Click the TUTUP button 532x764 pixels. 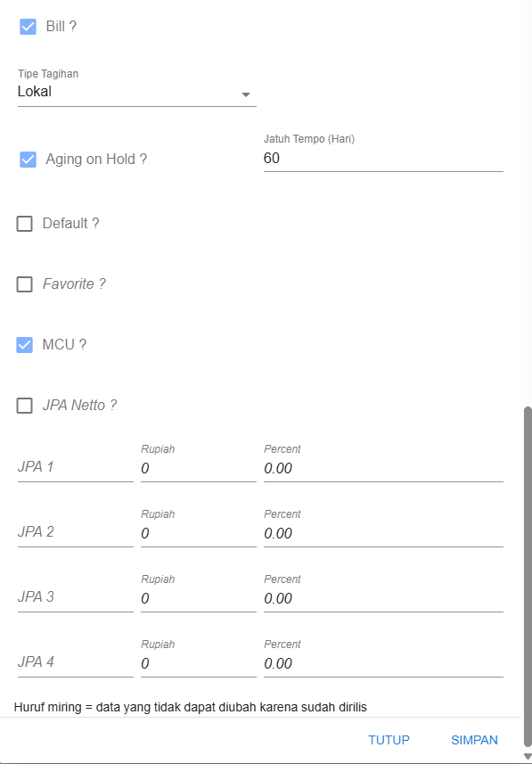pyautogui.click(x=389, y=740)
